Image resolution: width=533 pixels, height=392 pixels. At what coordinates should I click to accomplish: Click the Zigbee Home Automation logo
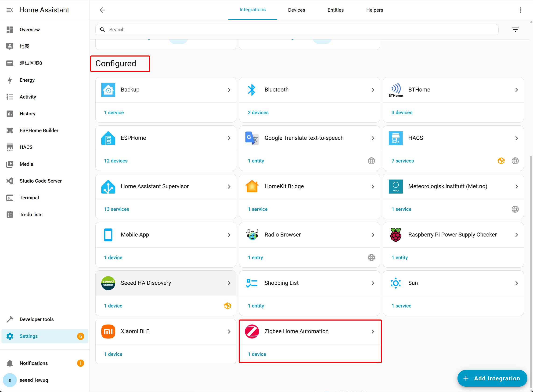252,331
